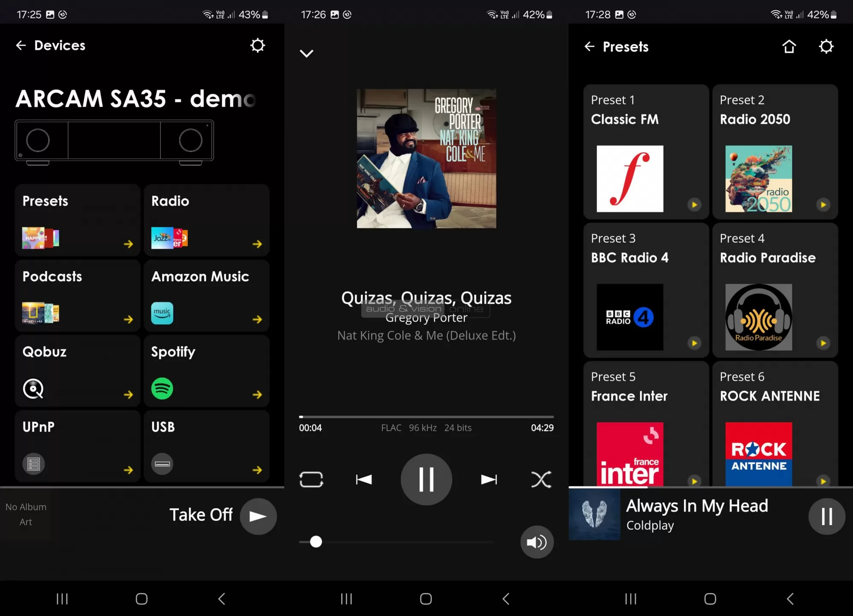The image size is (853, 616).
Task: Select the Classic FM logo
Action: pyautogui.click(x=630, y=179)
